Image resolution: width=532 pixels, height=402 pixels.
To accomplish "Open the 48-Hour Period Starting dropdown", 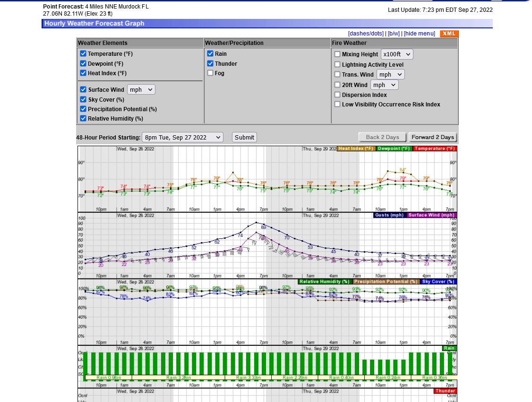I will point(182,138).
